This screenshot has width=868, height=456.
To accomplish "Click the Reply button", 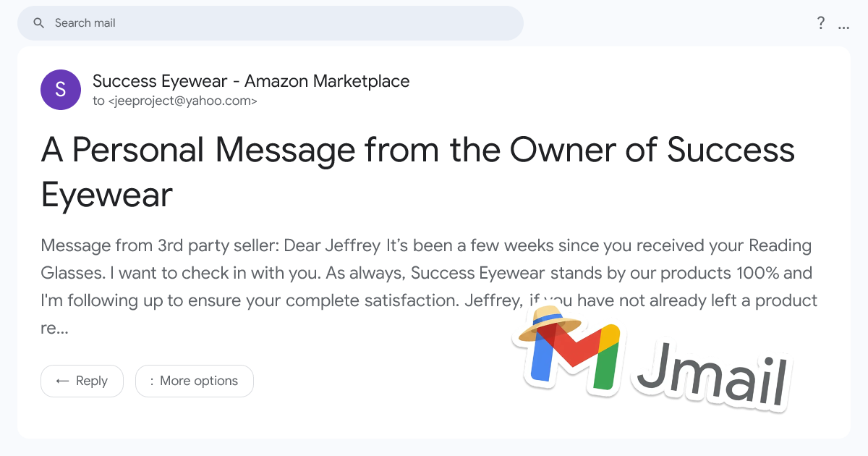I will tap(82, 381).
